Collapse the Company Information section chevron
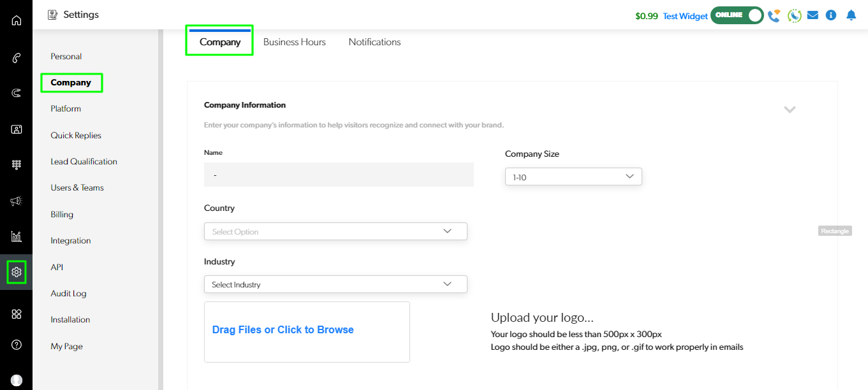 (790, 110)
